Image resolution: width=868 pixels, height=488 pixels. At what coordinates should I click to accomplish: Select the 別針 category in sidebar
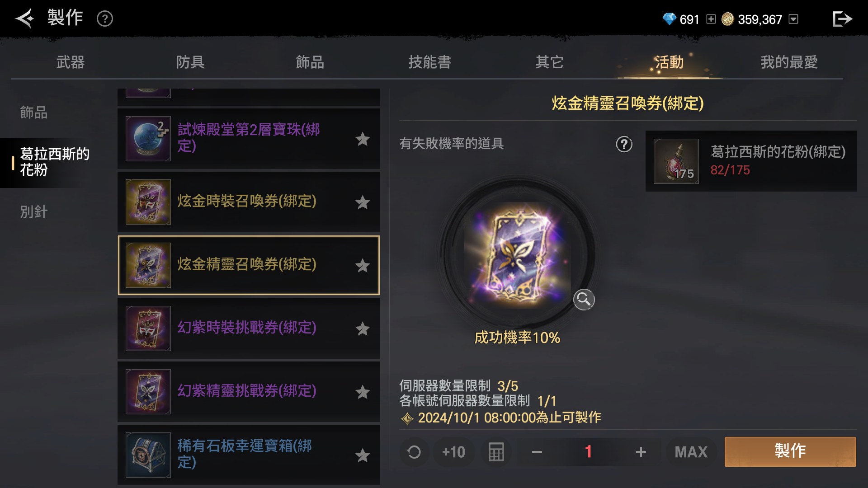point(34,211)
